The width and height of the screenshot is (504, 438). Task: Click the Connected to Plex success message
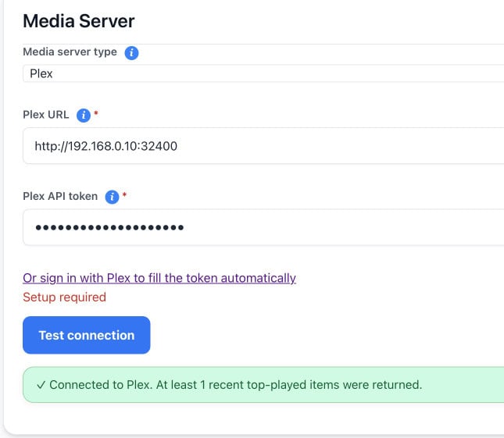(x=263, y=385)
